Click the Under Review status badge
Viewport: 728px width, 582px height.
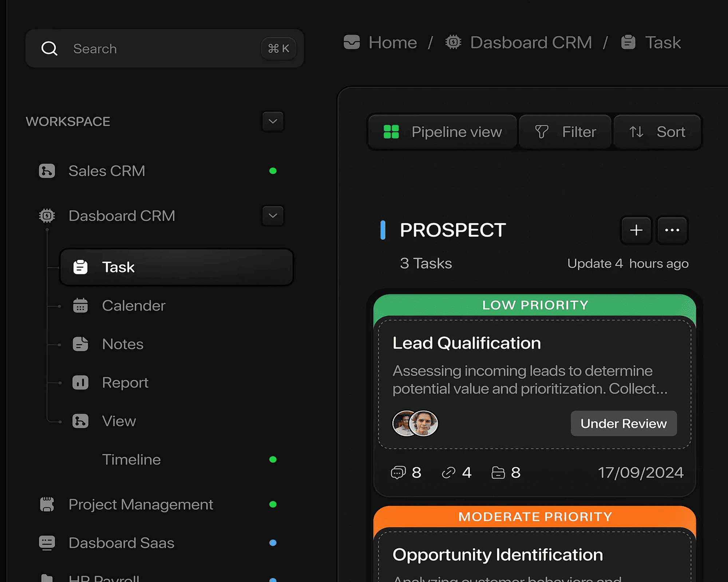click(624, 423)
